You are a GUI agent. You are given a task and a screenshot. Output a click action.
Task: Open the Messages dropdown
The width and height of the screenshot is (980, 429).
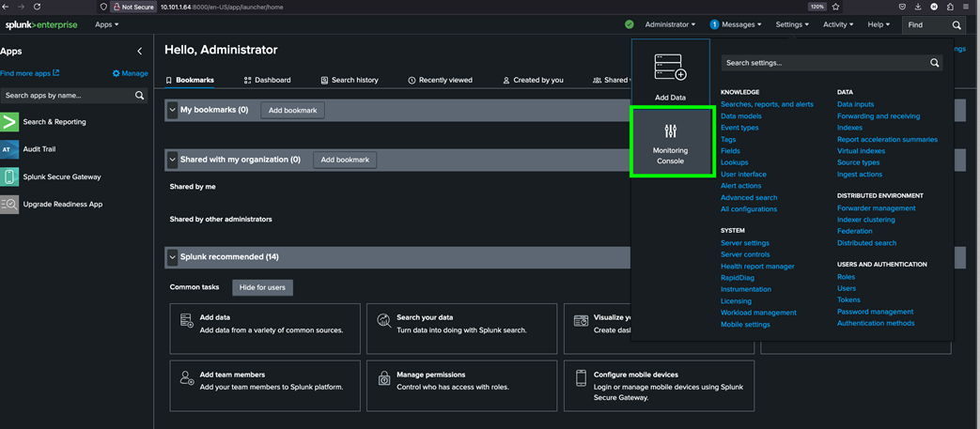coord(736,25)
